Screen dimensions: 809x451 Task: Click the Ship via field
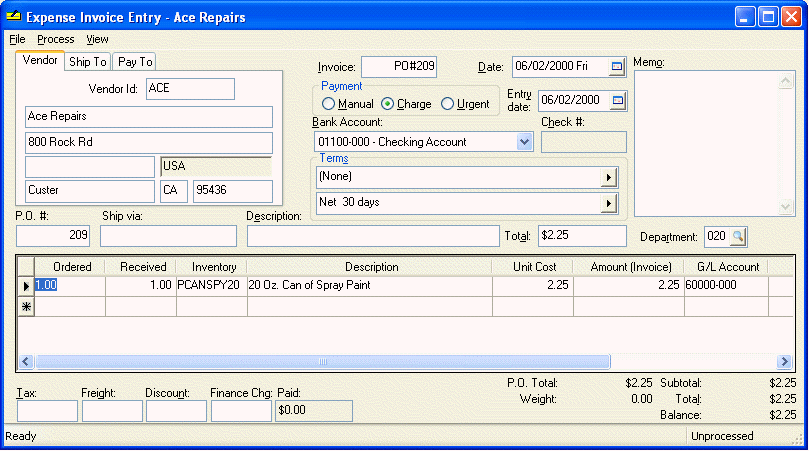169,236
